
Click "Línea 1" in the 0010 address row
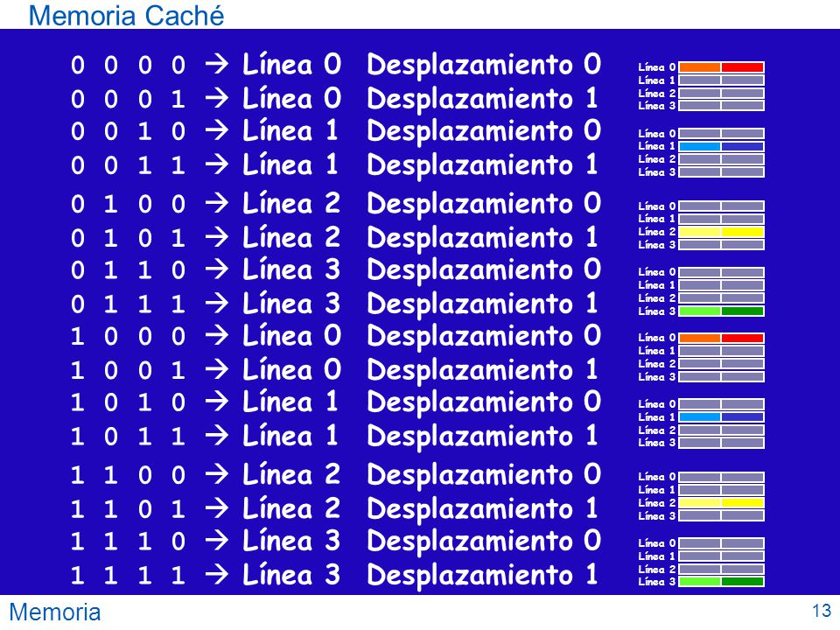coord(290,130)
